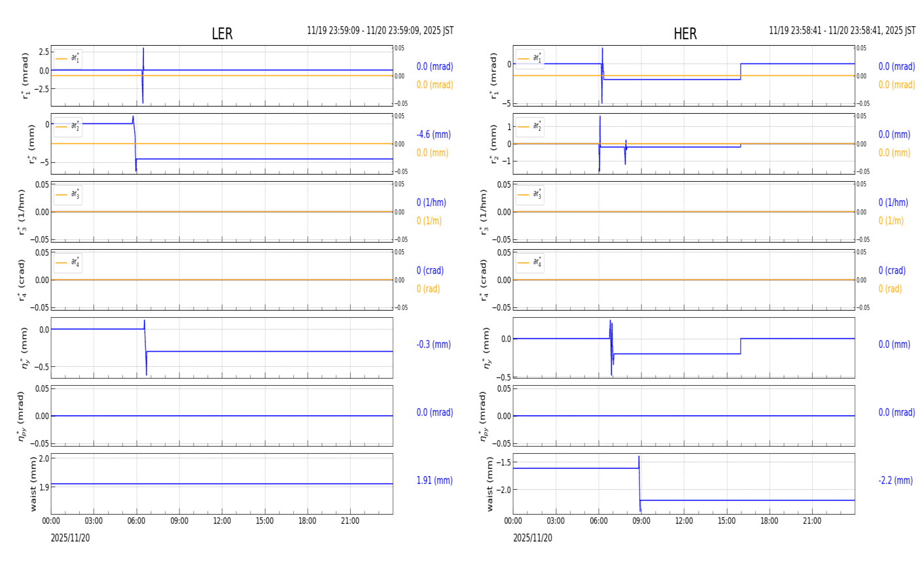Click LER orange '0.0 (mm)' readout beside r2 plot
924x565 pixels.
433,153
